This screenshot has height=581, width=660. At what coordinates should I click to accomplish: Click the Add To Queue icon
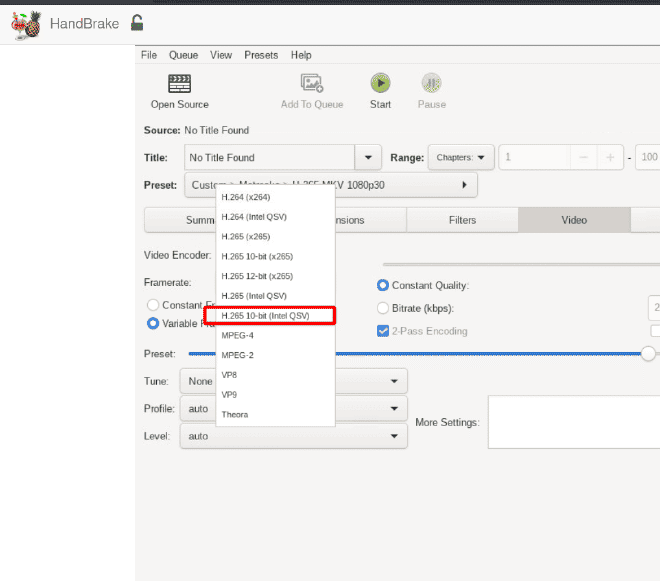(312, 83)
